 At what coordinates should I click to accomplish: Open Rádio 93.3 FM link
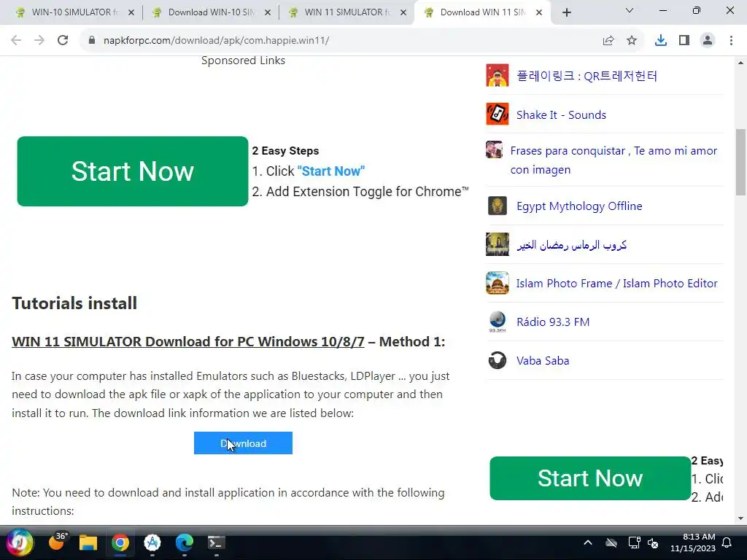tap(553, 322)
